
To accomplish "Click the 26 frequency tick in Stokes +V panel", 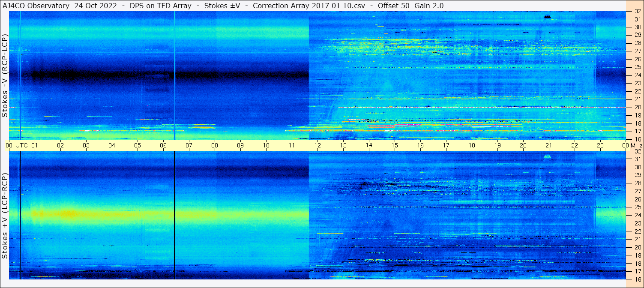I will click(x=637, y=199).
